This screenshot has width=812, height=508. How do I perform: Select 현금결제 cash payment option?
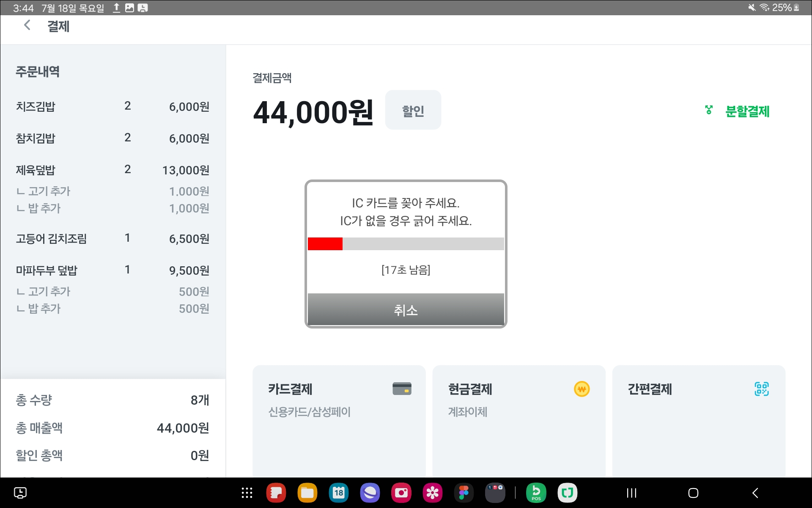click(x=518, y=419)
